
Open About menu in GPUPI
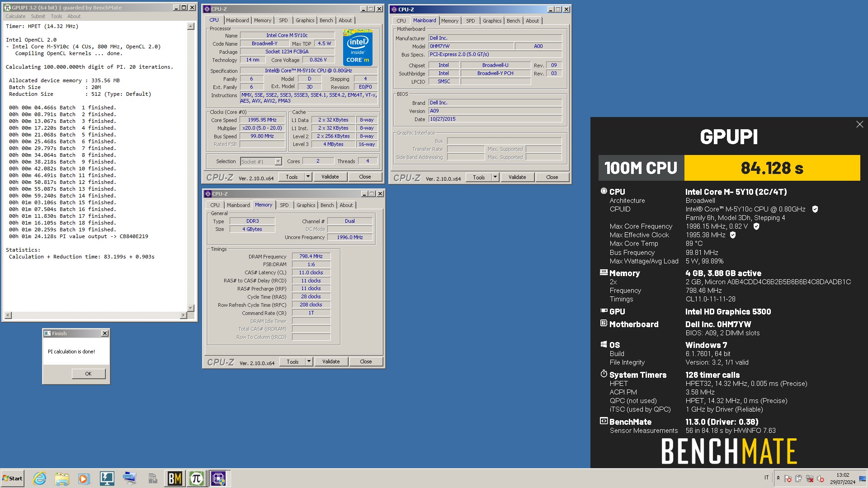click(x=74, y=16)
